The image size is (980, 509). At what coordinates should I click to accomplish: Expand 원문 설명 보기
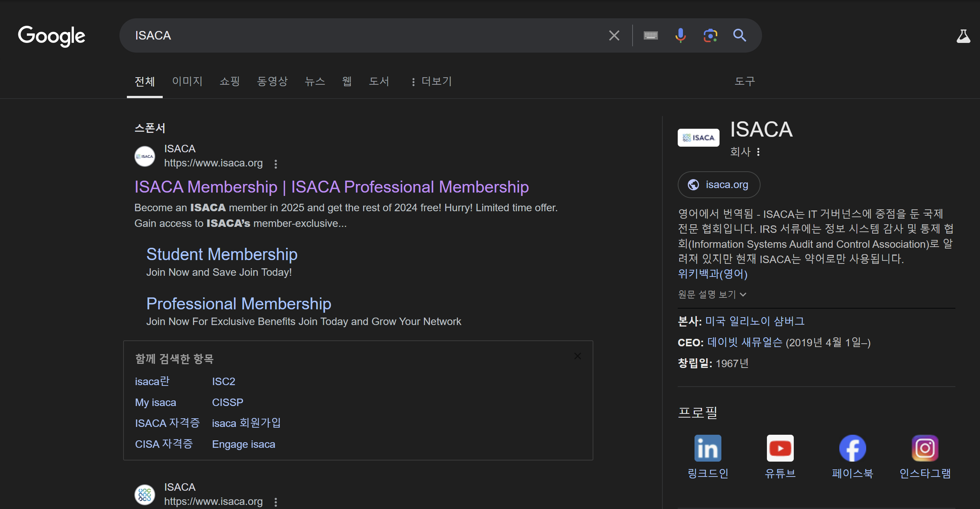(x=712, y=294)
